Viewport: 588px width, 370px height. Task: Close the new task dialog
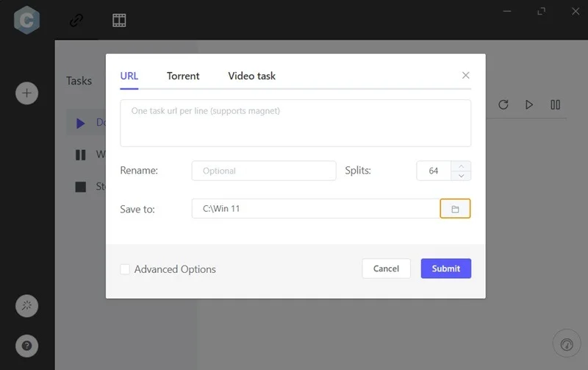click(x=465, y=75)
